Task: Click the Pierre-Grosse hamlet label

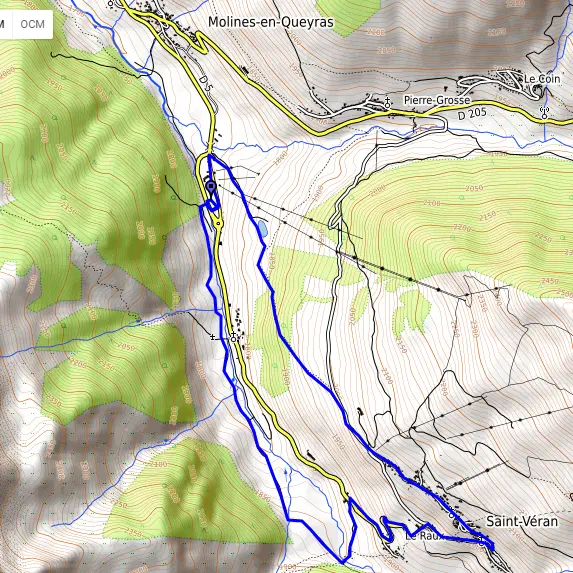Action: [437, 100]
